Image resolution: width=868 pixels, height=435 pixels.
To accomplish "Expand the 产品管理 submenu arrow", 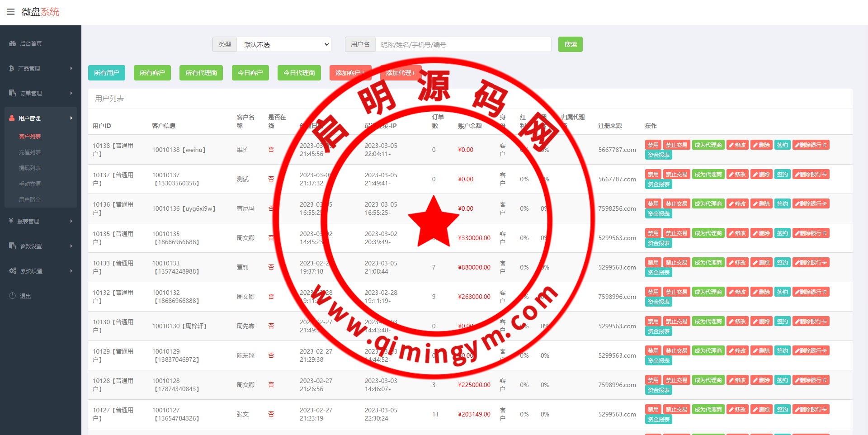I will click(71, 68).
